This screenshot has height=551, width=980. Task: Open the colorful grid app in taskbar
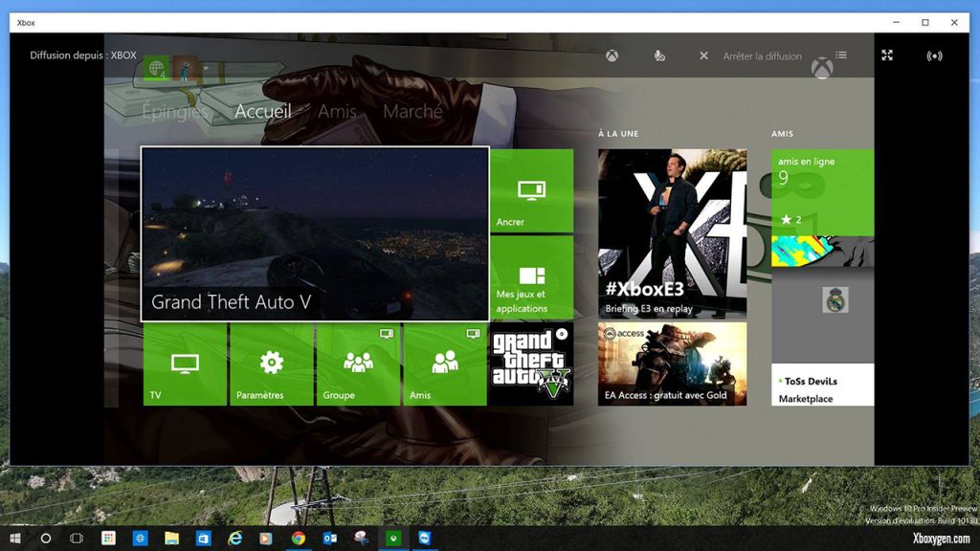point(109,538)
